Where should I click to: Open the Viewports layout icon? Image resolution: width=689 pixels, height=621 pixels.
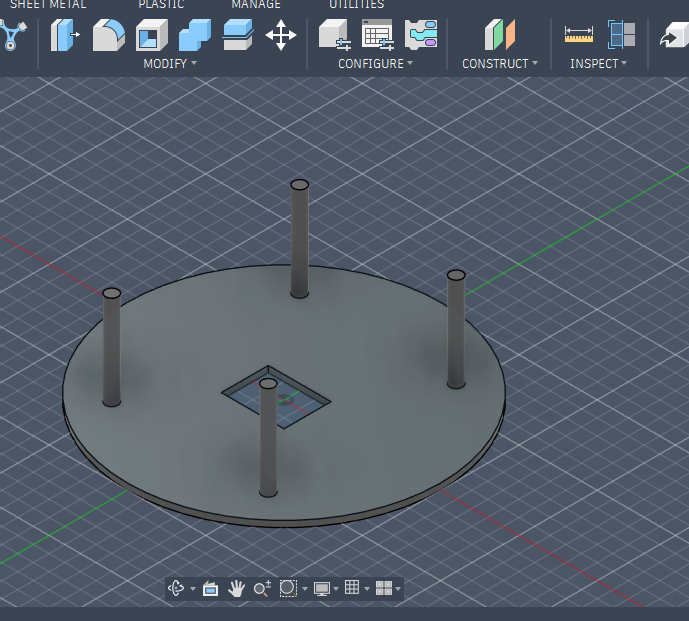click(384, 588)
